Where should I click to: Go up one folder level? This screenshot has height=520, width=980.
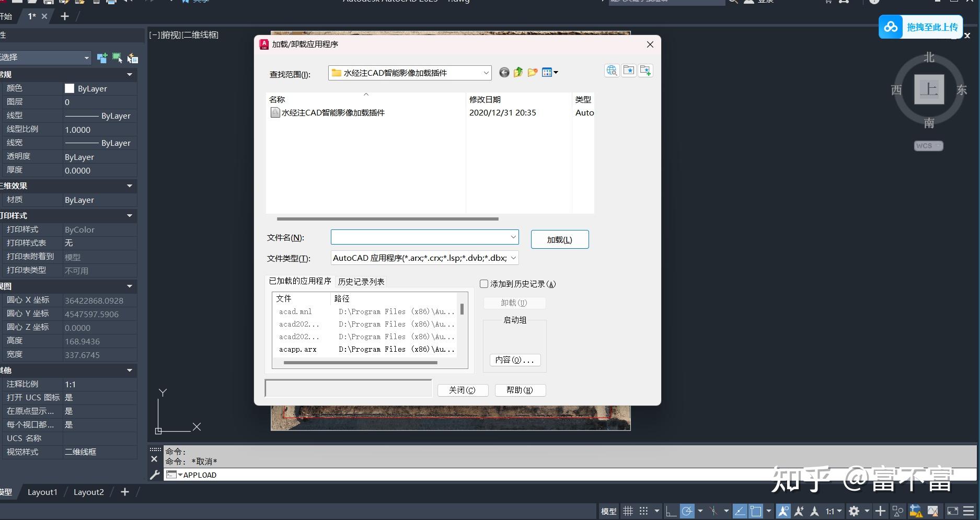point(518,73)
